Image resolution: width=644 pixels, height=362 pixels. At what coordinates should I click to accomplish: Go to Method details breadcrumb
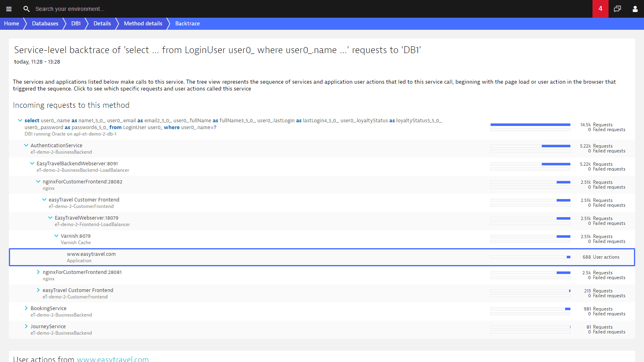coord(143,24)
